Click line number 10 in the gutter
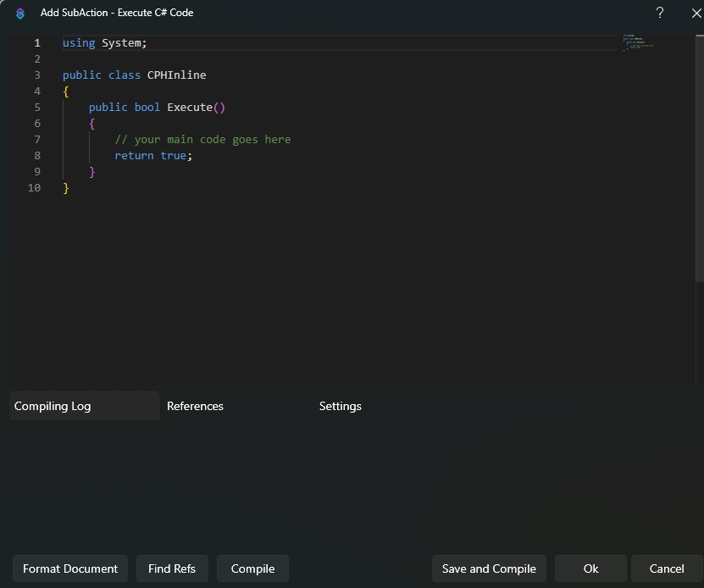 [x=34, y=188]
